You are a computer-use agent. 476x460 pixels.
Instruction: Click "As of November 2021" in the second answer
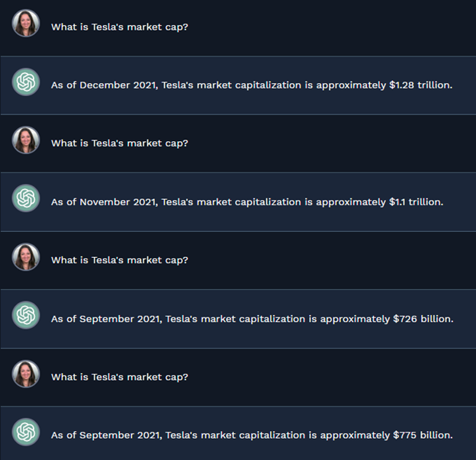(105, 202)
